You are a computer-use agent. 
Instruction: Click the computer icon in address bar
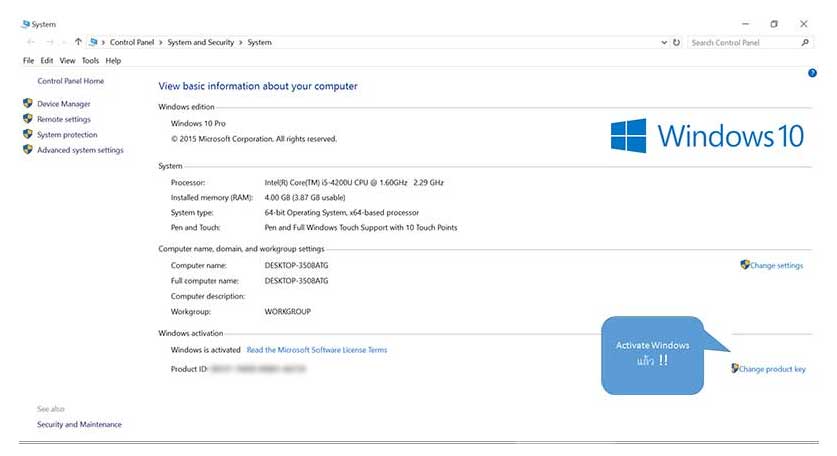click(x=94, y=42)
